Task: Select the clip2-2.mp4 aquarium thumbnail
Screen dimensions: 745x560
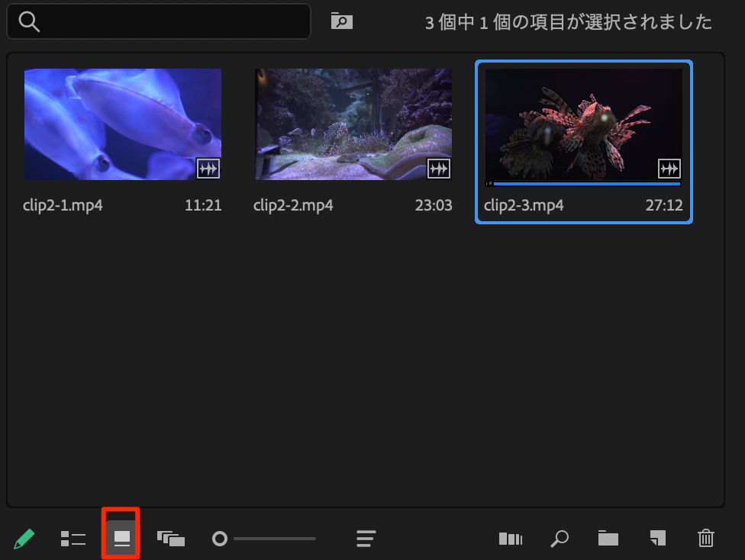Action: (x=353, y=124)
